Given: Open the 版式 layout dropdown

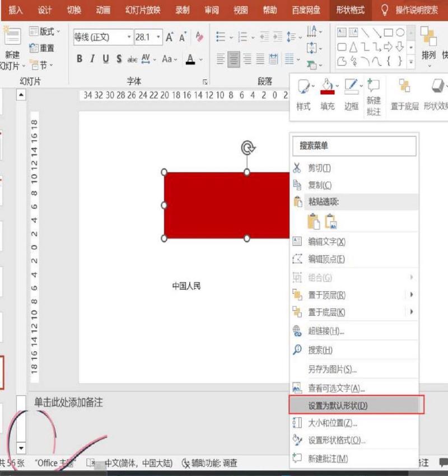Looking at the screenshot, I should click(x=44, y=31).
